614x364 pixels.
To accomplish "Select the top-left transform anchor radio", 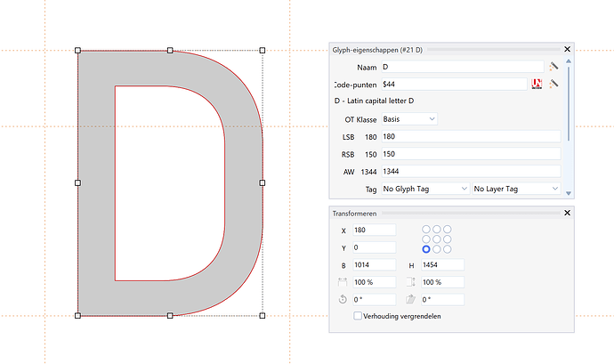I will pyautogui.click(x=426, y=230).
